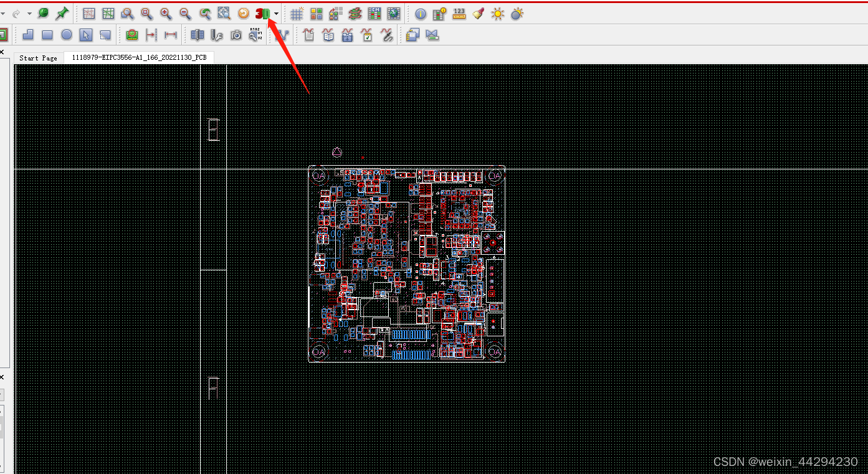This screenshot has height=474, width=868.
Task: Click the stacked windows icon
Action: (413, 35)
